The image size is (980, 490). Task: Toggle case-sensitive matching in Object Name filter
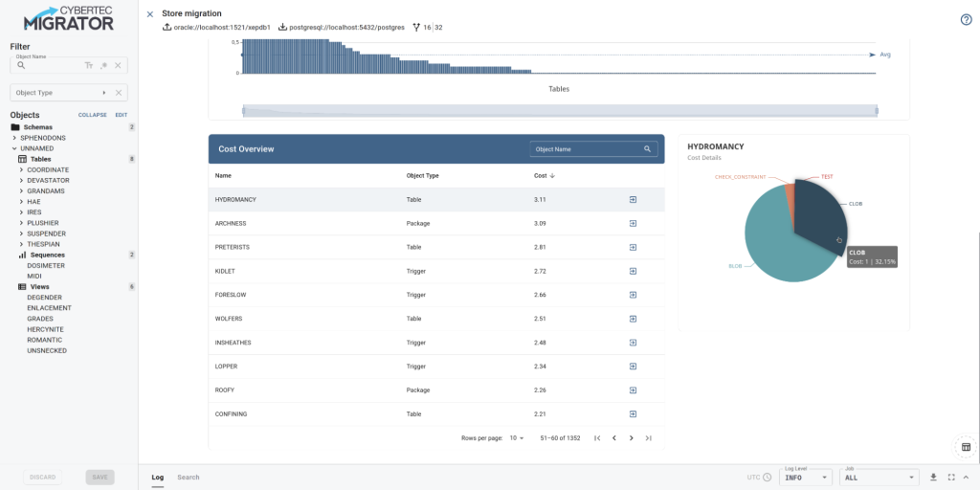point(89,65)
